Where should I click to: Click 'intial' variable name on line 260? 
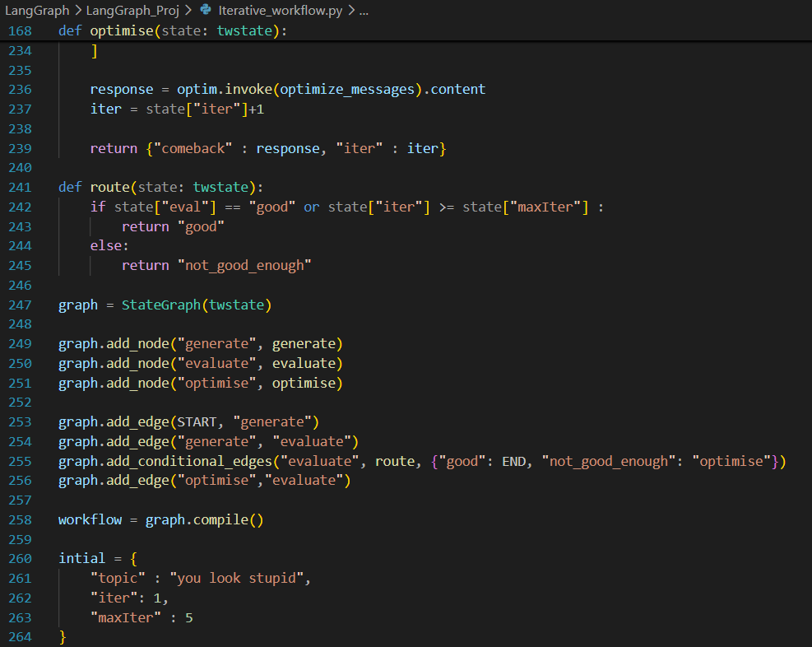[81, 558]
